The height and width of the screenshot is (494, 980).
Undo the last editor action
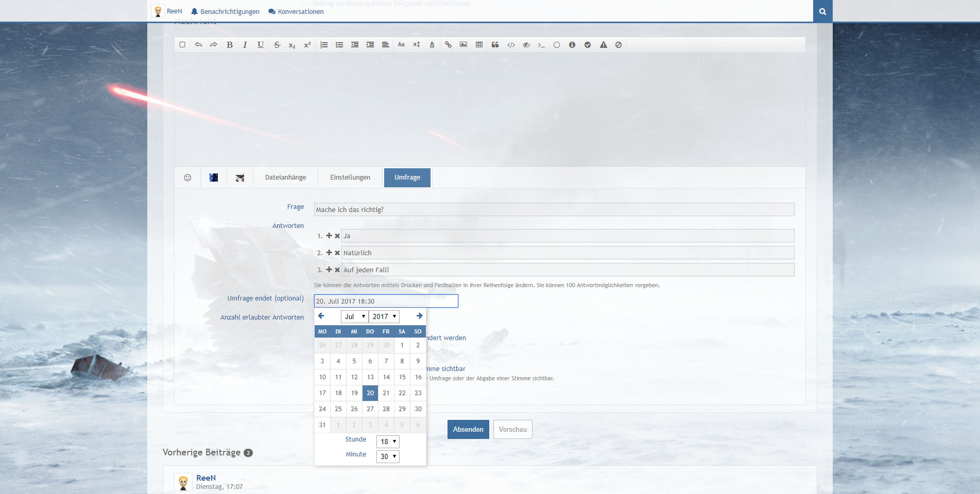[198, 45]
